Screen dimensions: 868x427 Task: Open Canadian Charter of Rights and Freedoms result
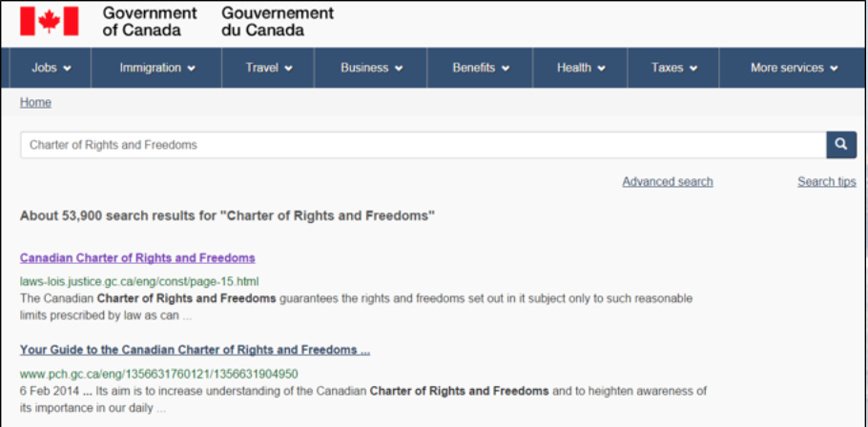137,257
